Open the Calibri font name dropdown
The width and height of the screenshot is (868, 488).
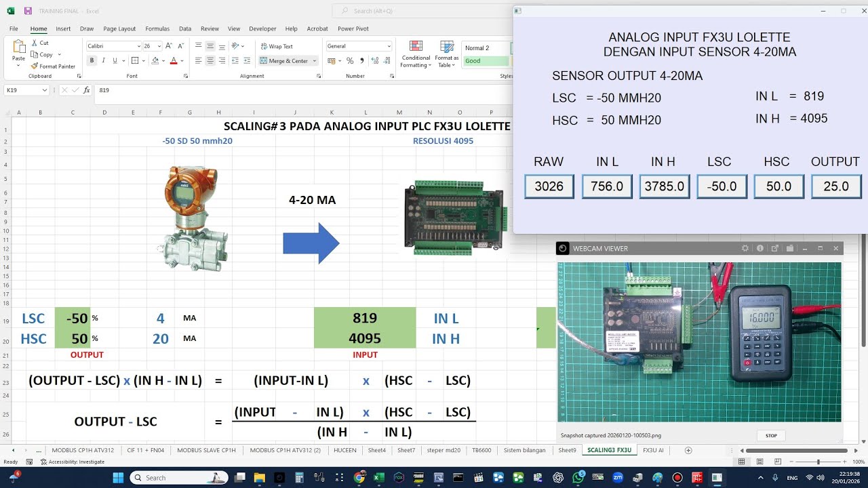click(x=138, y=46)
